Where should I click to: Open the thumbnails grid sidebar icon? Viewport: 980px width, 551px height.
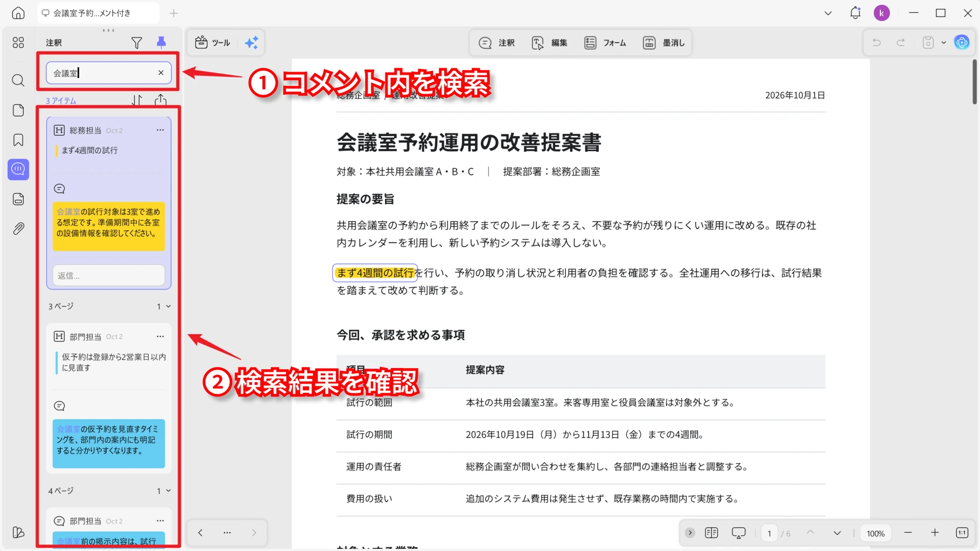click(x=18, y=43)
